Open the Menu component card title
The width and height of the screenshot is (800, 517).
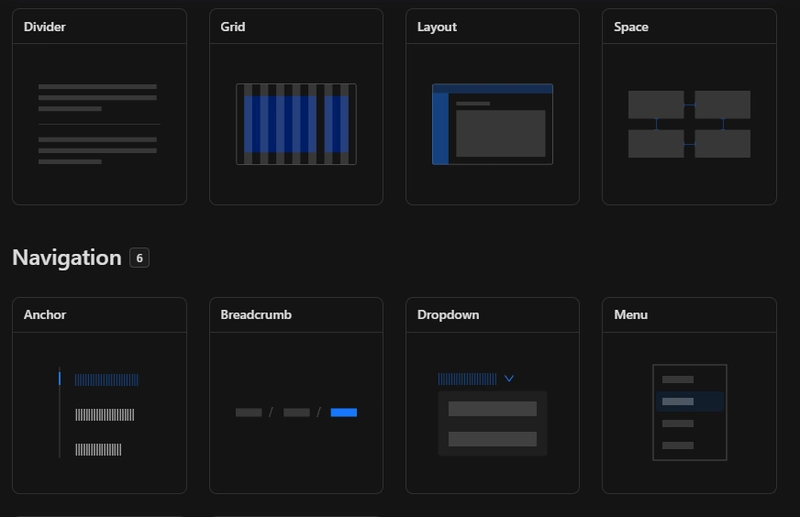(x=631, y=315)
